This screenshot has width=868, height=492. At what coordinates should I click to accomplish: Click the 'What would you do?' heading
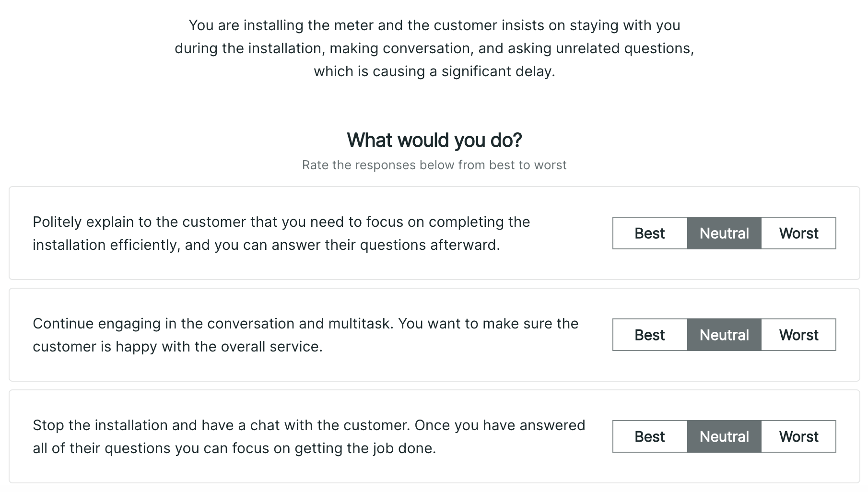click(x=434, y=140)
